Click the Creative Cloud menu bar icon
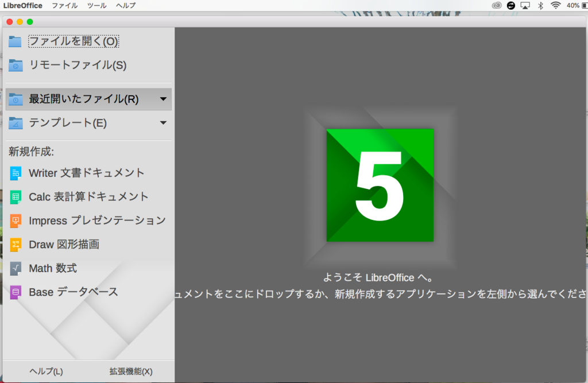588x383 pixels. coord(497,5)
